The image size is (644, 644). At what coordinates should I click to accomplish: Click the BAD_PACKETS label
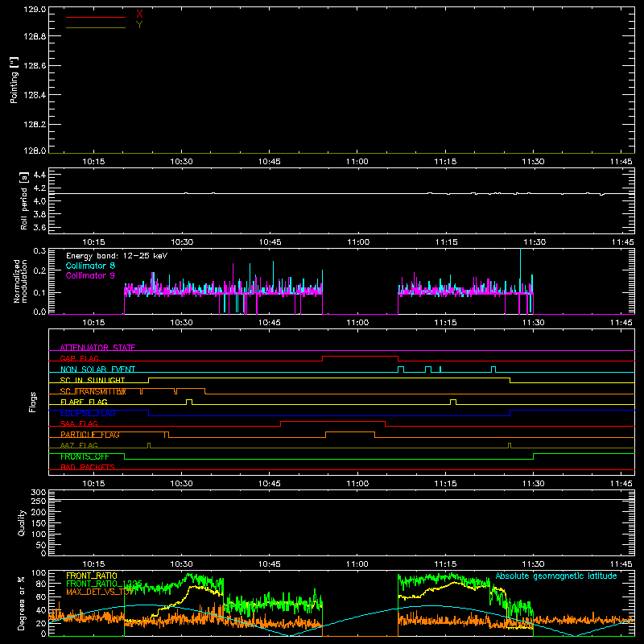point(88,467)
